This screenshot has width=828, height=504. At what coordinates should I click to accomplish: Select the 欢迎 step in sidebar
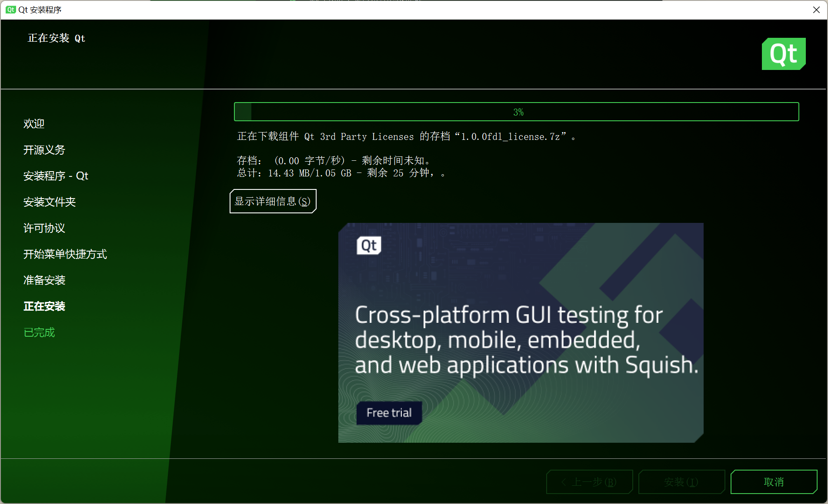[x=34, y=124]
